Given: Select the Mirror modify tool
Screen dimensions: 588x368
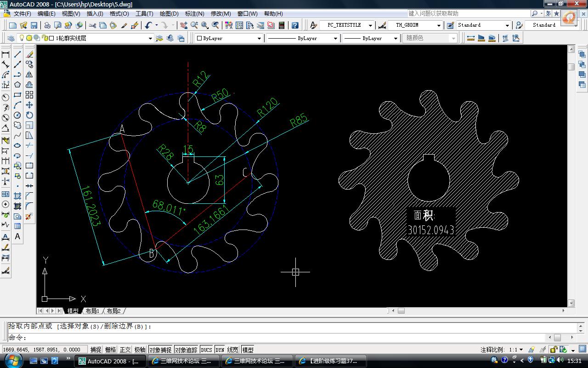Looking at the screenshot, I should pyautogui.click(x=29, y=75).
